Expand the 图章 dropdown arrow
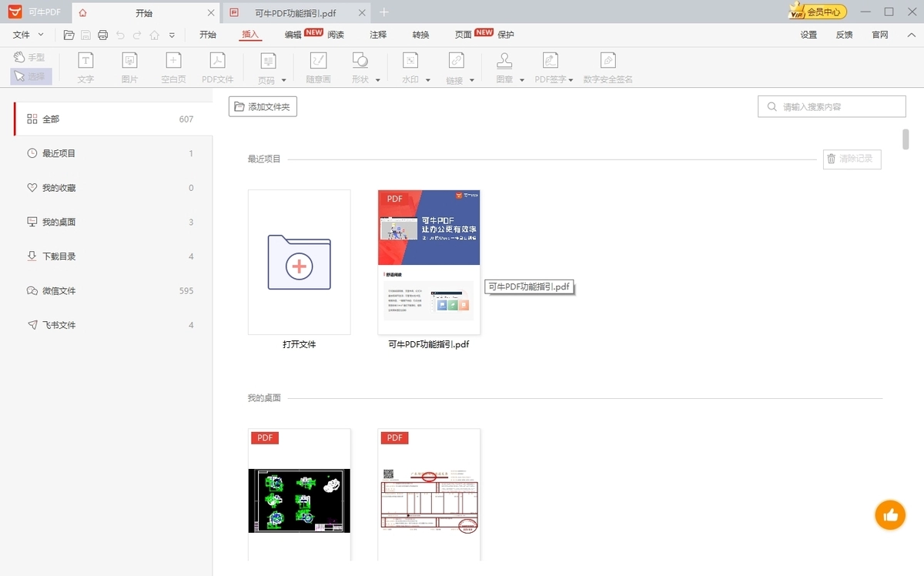The image size is (924, 576). click(522, 80)
